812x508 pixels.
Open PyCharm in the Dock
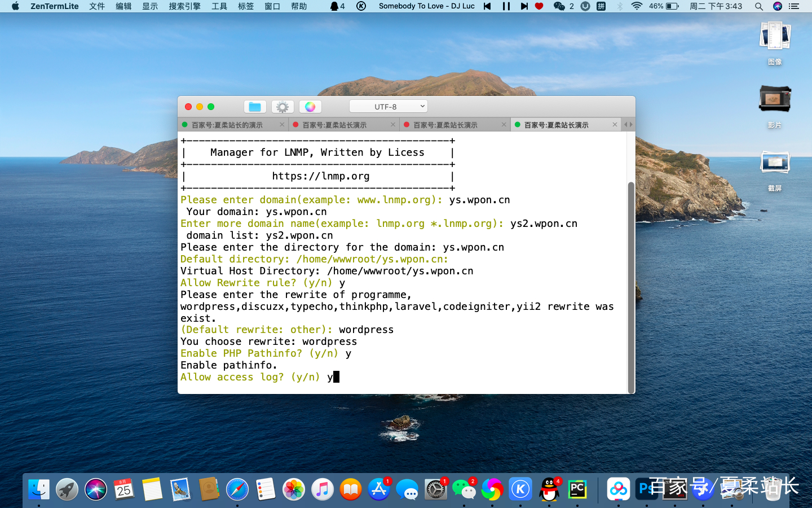(577, 489)
